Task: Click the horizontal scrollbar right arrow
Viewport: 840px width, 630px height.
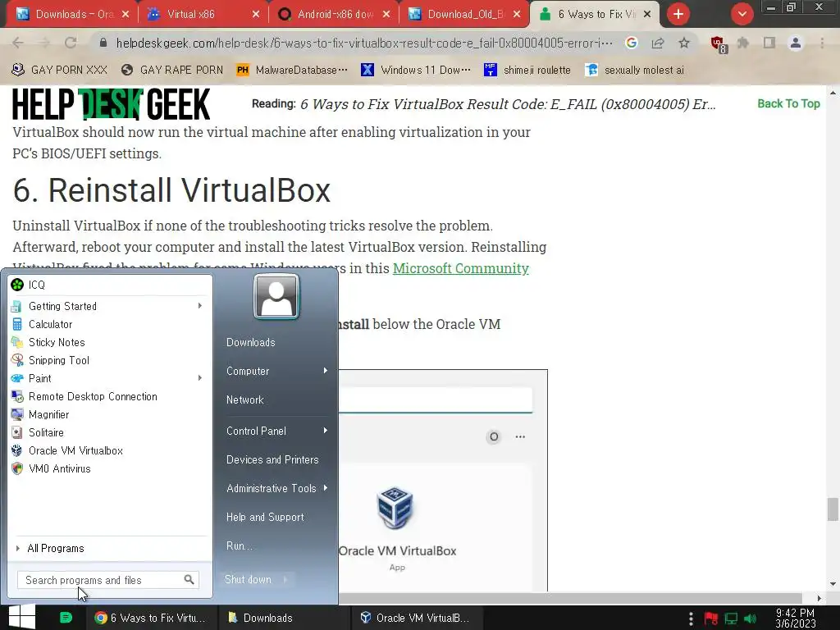Action: click(818, 598)
